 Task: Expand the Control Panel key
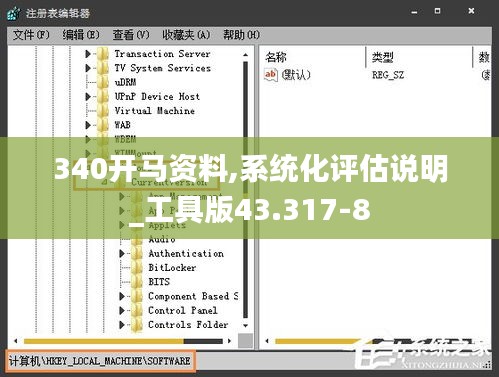[x=122, y=310]
